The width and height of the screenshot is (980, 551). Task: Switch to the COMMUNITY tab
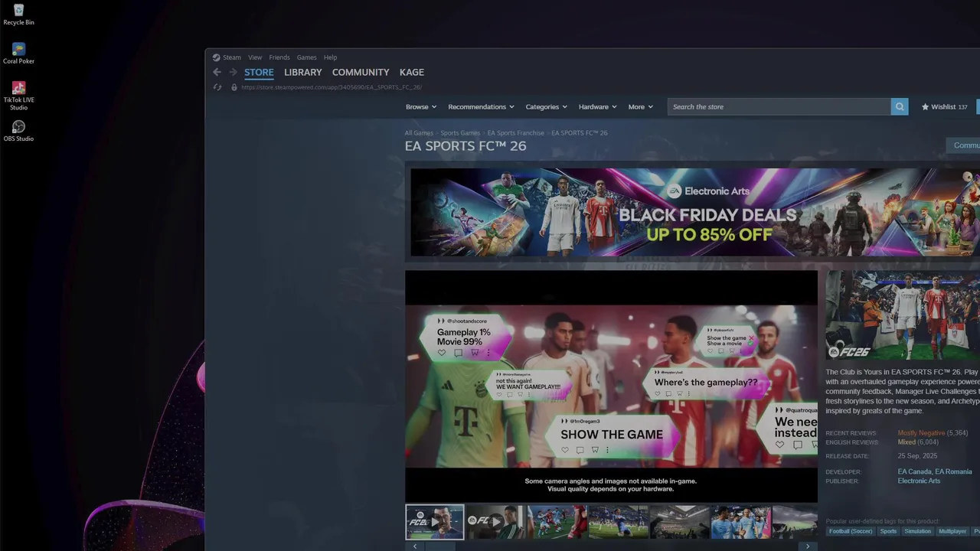coord(361,72)
